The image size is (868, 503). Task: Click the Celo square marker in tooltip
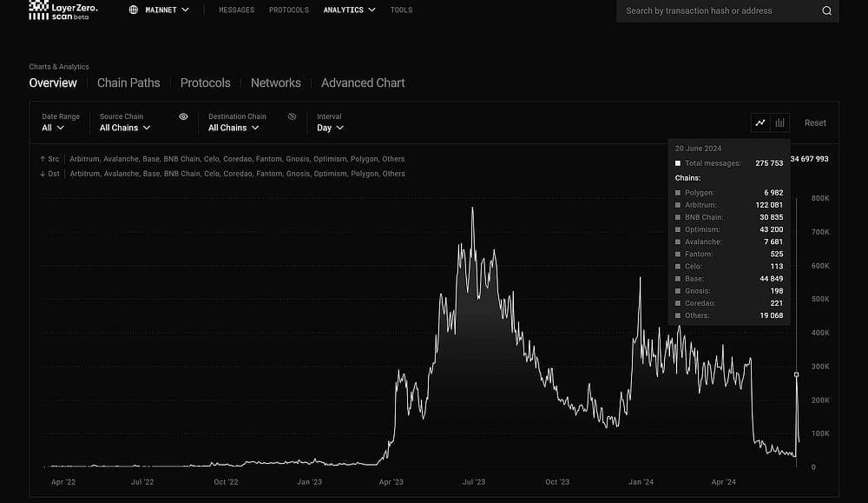point(678,267)
